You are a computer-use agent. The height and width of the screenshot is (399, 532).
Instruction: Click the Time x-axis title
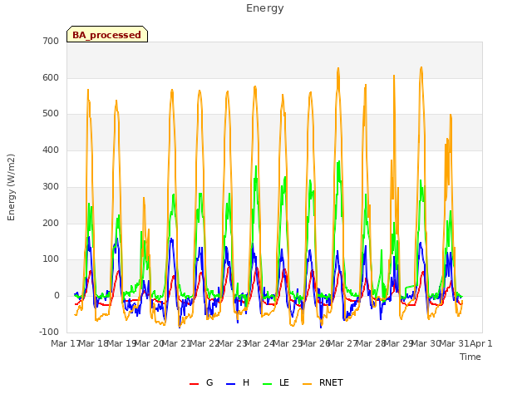[470, 357]
